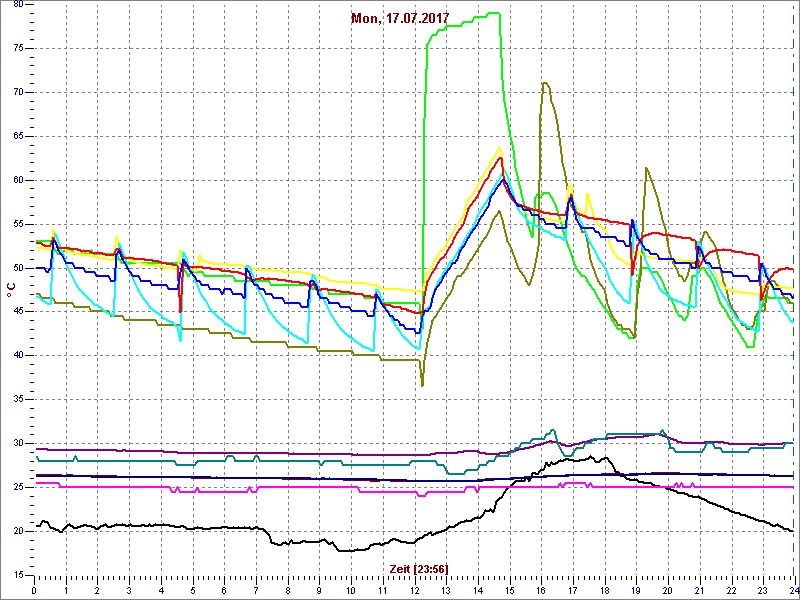The width and height of the screenshot is (800, 600).
Task: Click hour 9 on the time axis
Action: coord(319,589)
